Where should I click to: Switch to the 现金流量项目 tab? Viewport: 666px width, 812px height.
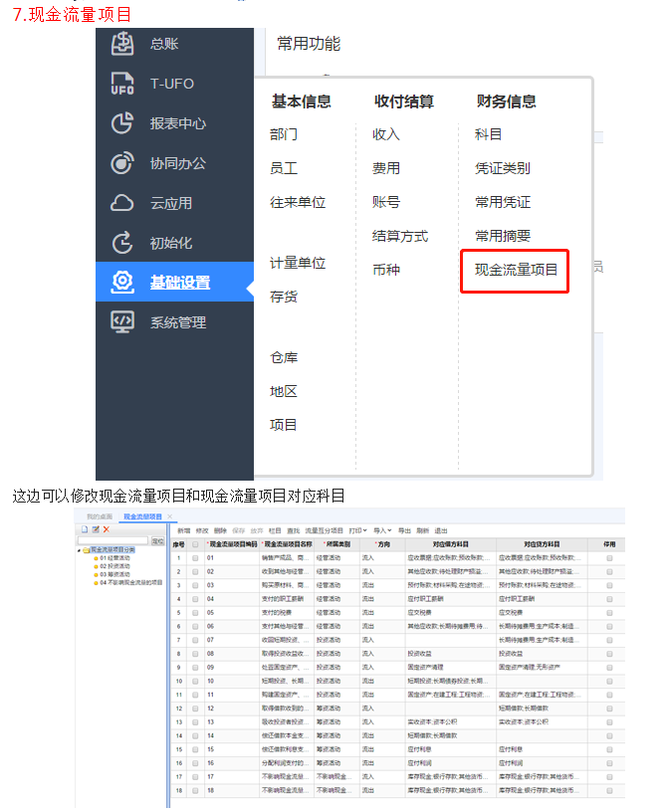(142, 516)
